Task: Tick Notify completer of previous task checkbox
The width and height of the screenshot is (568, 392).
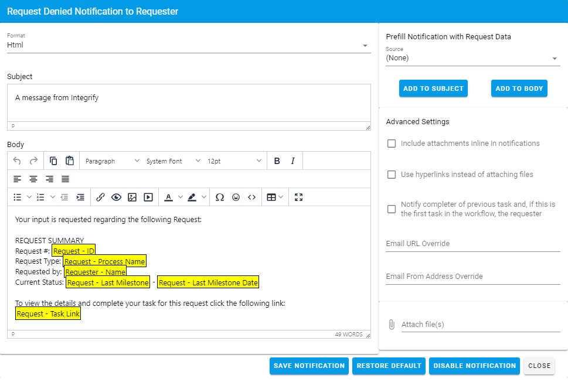Action: (392, 209)
